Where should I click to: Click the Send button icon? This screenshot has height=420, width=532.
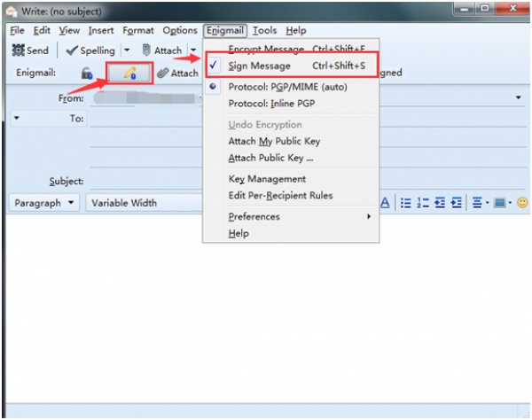pyautogui.click(x=19, y=51)
